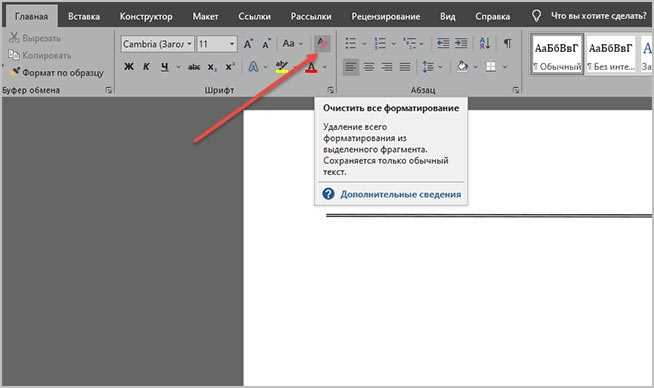Open shading color dropdown arrow
This screenshot has width=654, height=388.
click(475, 67)
